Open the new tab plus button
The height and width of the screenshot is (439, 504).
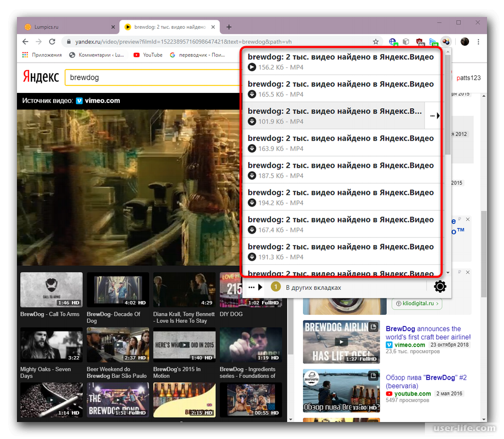(229, 27)
